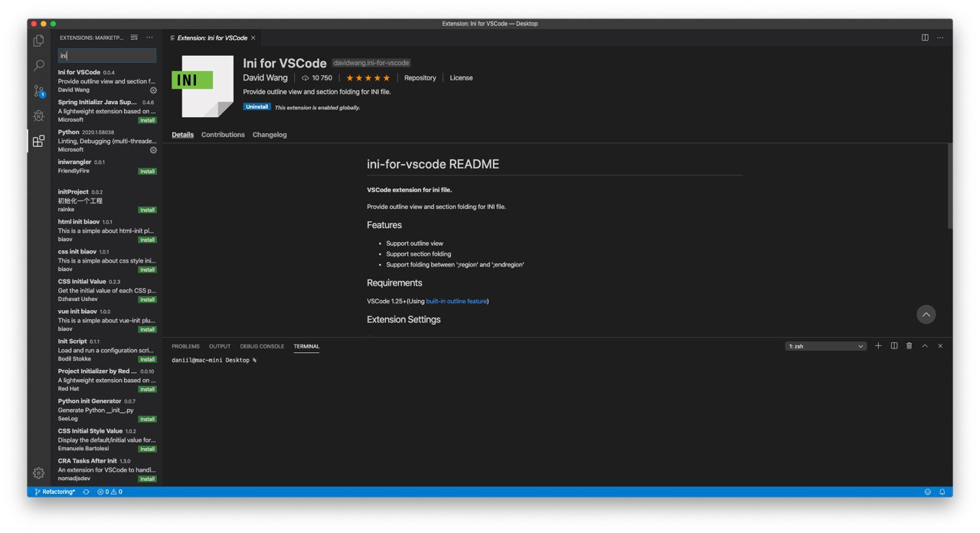Close the terminal panel
Image resolution: width=980 pixels, height=533 pixels.
[x=940, y=346]
